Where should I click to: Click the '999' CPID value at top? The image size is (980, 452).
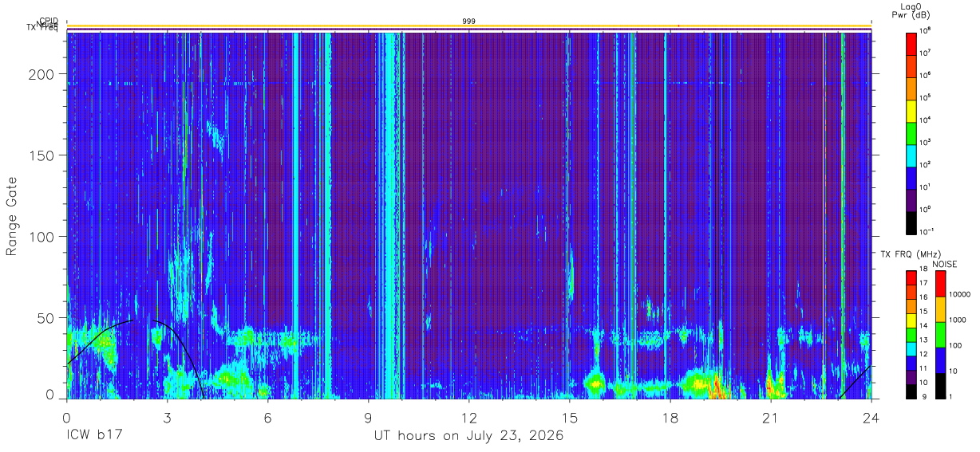(468, 21)
